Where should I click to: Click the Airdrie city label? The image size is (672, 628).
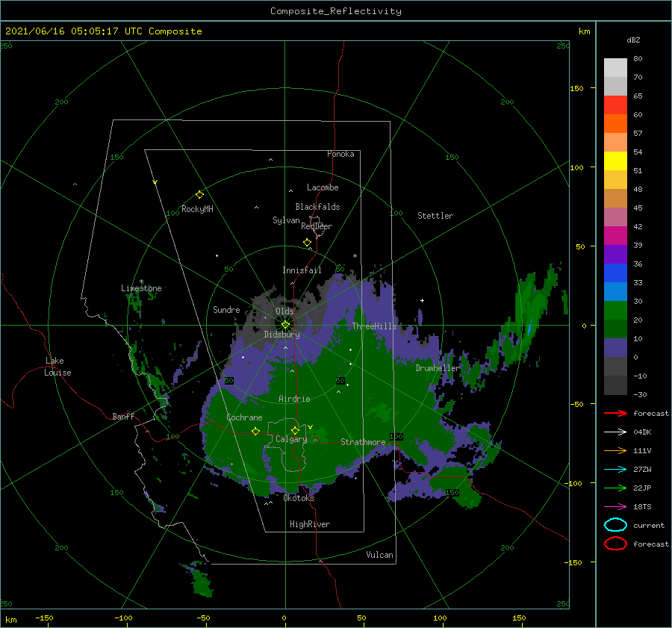294,399
